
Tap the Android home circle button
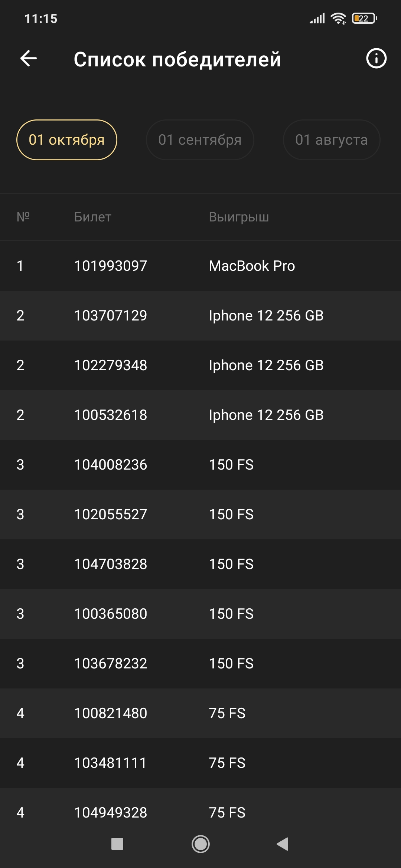tap(200, 844)
